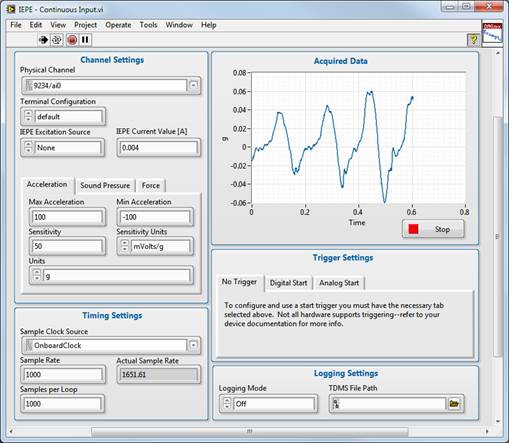509x443 pixels.
Task: Open the Sensitivity Units ring showing mVolts/g
Action: tap(160, 246)
